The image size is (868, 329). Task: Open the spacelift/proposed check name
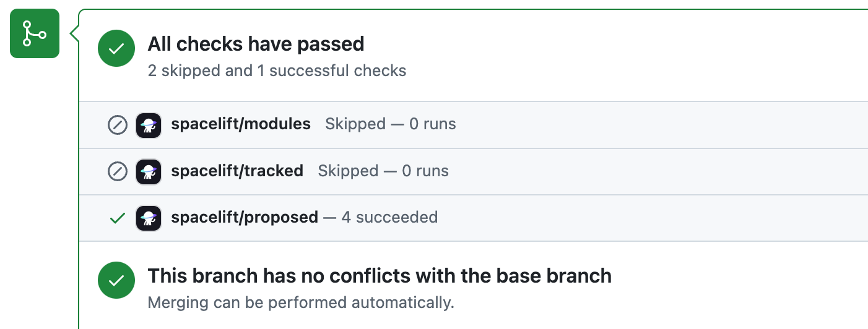[245, 217]
